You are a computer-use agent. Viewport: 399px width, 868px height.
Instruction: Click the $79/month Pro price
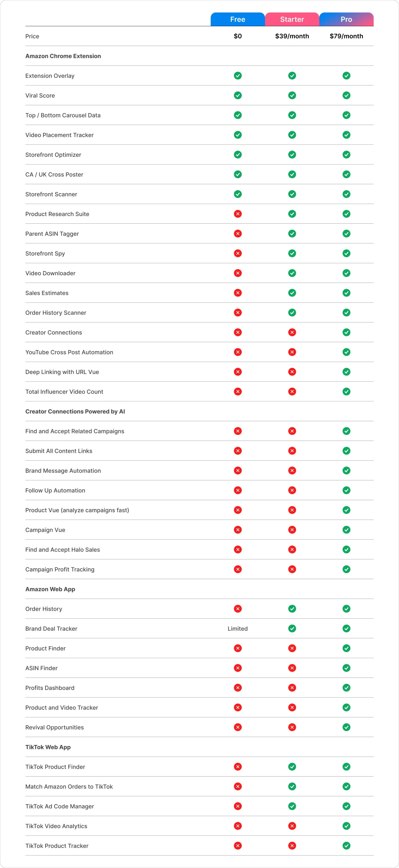point(346,36)
